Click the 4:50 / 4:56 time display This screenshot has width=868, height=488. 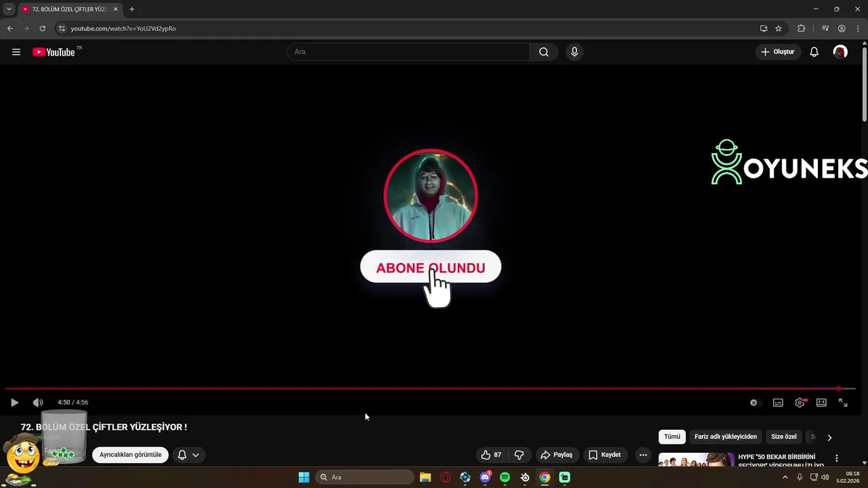pos(73,403)
